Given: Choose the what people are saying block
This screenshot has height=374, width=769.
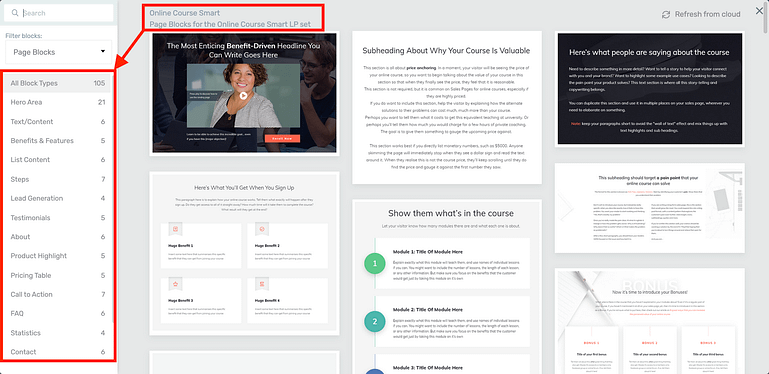Looking at the screenshot, I should pyautogui.click(x=649, y=90).
